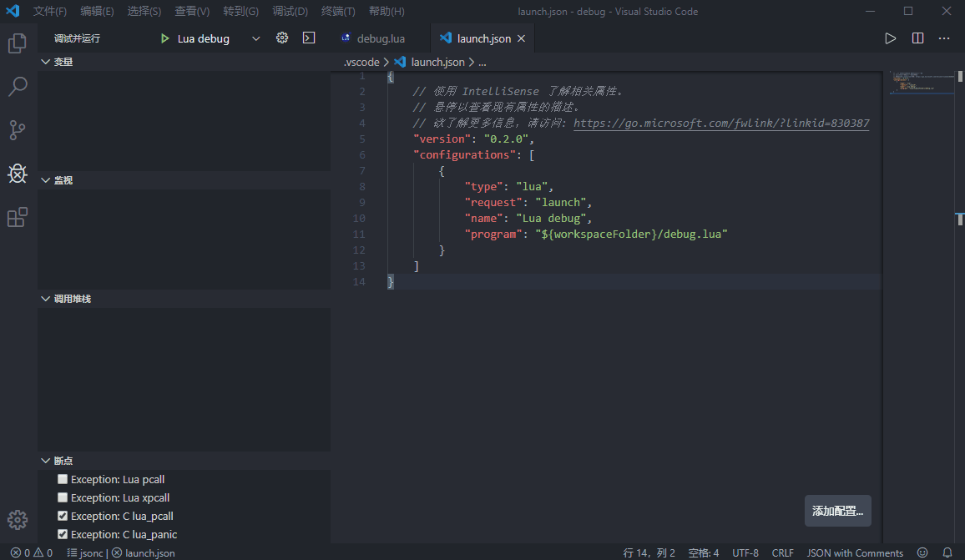Open the Explorer sidebar
This screenshot has height=560, width=965.
[18, 44]
